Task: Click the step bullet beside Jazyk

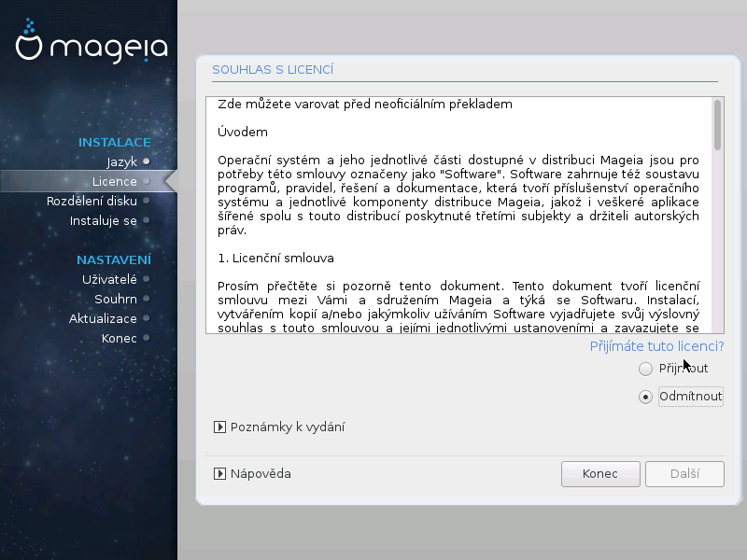Action: tap(147, 161)
